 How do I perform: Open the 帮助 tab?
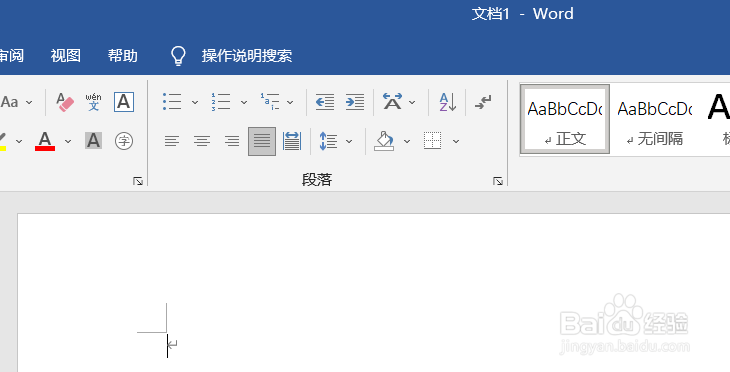point(123,55)
